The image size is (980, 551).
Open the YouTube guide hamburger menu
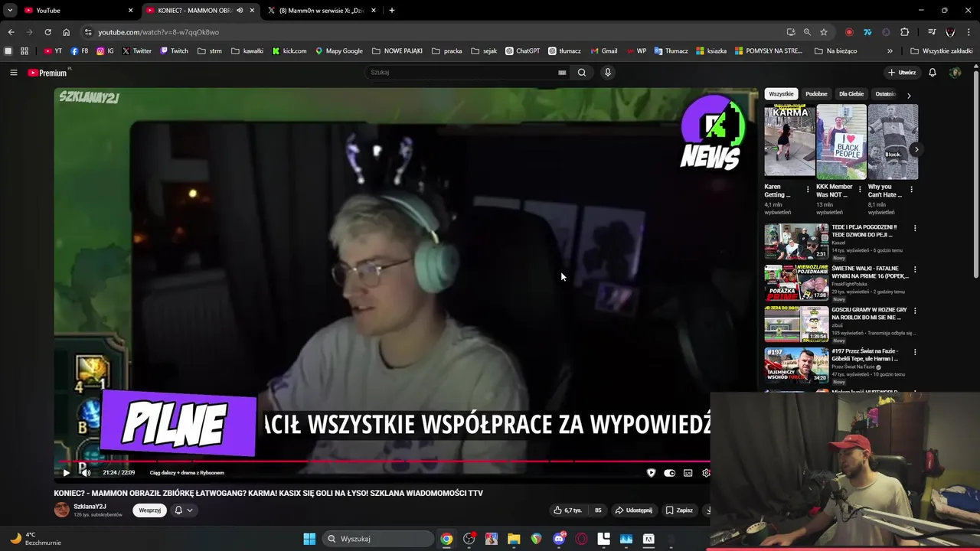click(13, 73)
